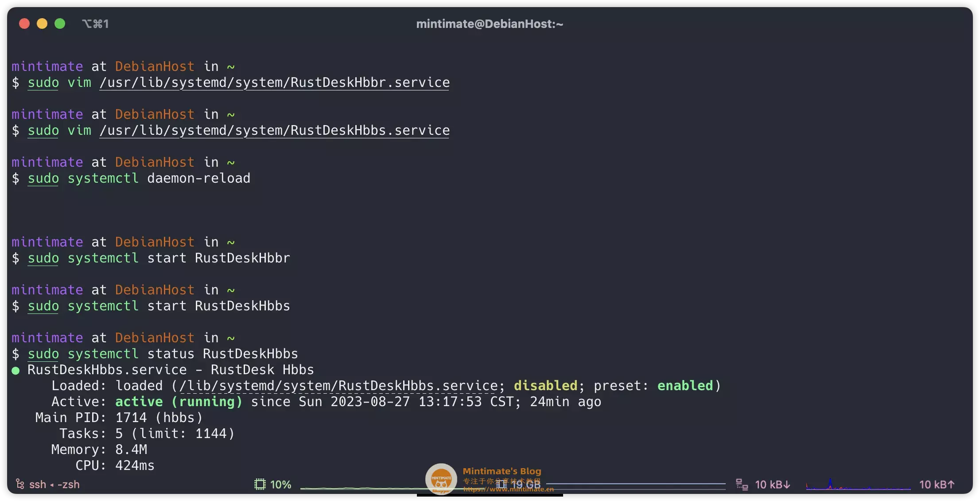
Task: Click the yellow 'disabled' word
Action: tap(546, 386)
